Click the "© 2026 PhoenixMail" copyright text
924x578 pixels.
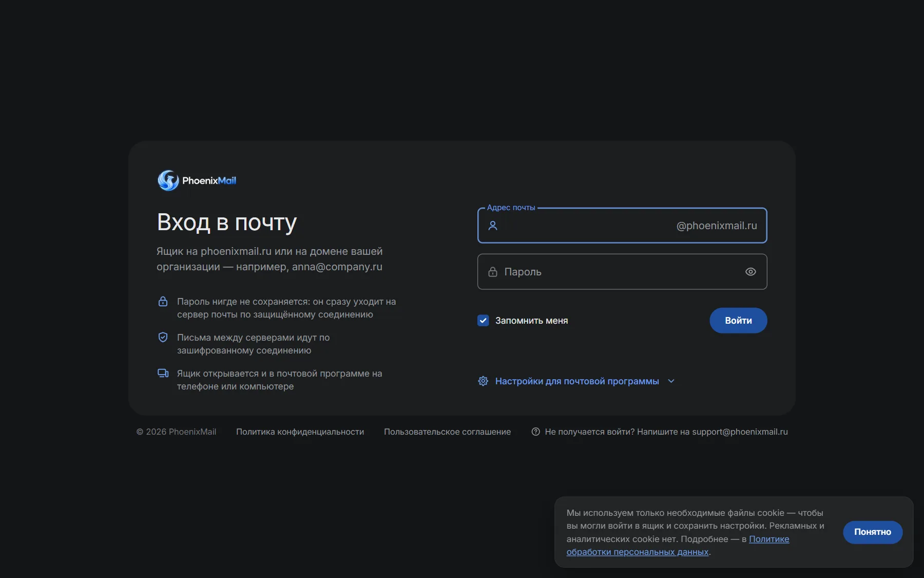coord(176,432)
